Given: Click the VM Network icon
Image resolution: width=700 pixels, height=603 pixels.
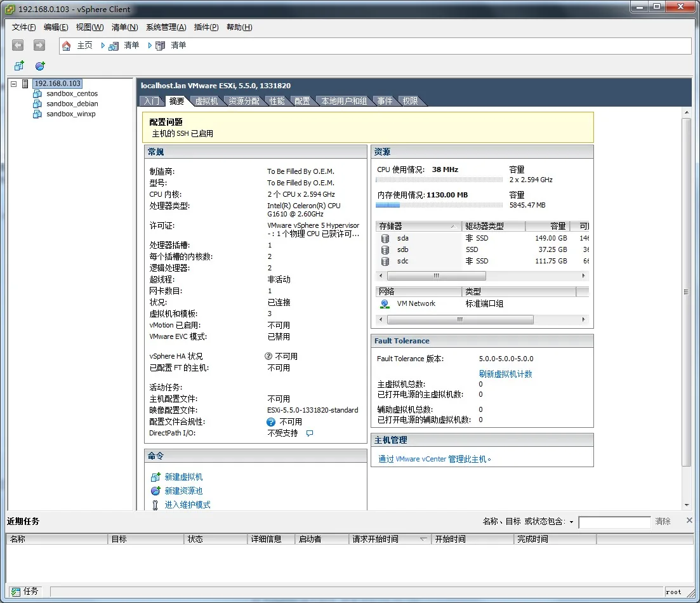Looking at the screenshot, I should click(x=385, y=304).
